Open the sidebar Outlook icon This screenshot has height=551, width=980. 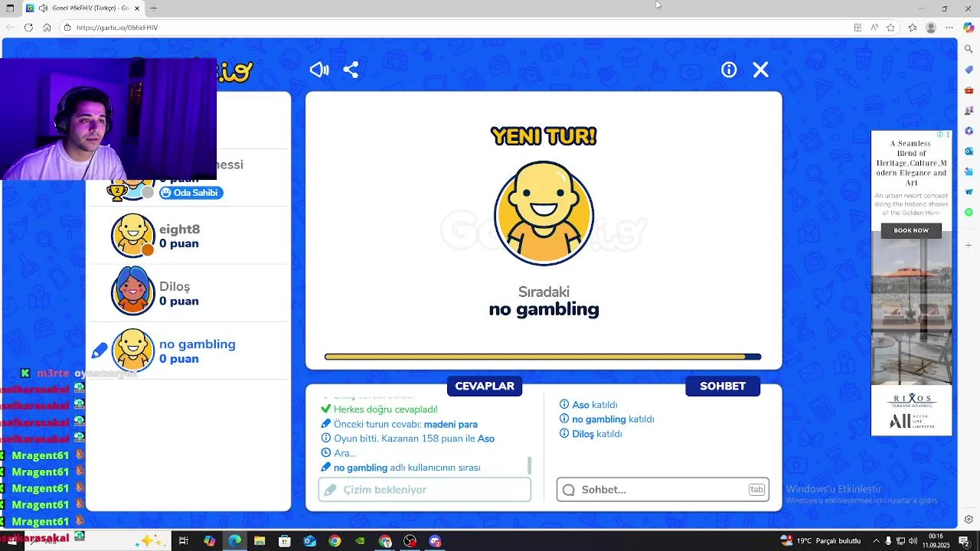[969, 151]
